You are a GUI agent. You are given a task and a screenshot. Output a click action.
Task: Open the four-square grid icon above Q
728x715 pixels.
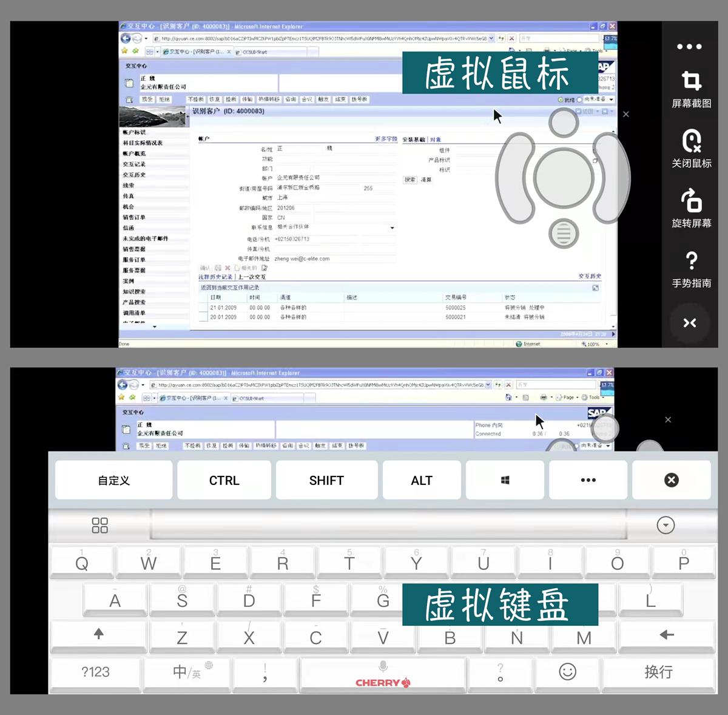99,525
